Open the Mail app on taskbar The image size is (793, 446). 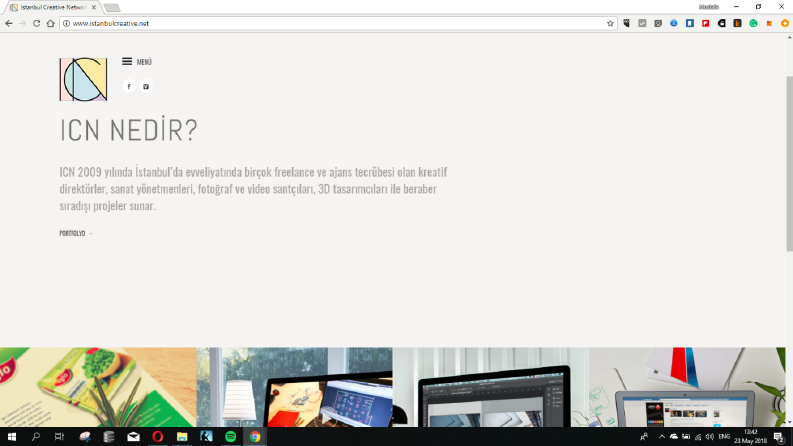134,436
